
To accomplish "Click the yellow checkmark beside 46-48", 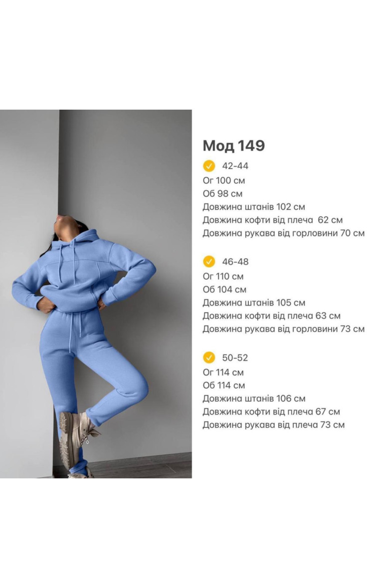I will point(209,262).
